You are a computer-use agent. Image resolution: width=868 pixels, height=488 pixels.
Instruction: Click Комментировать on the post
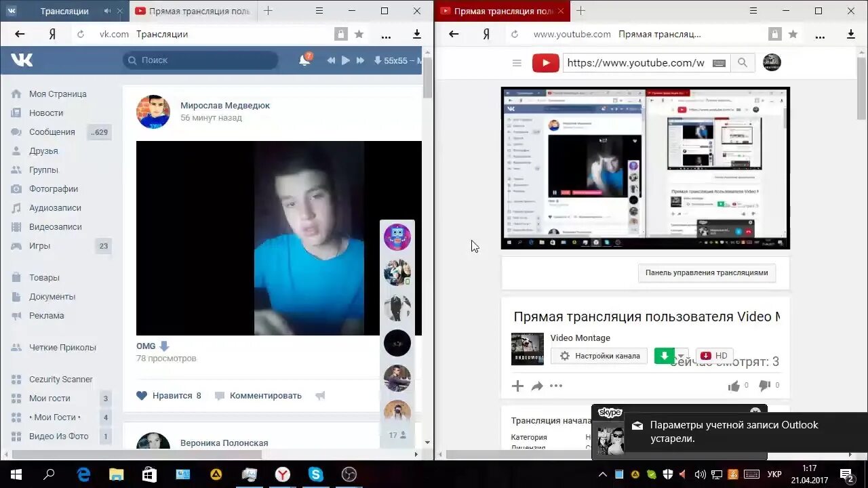[x=258, y=396]
